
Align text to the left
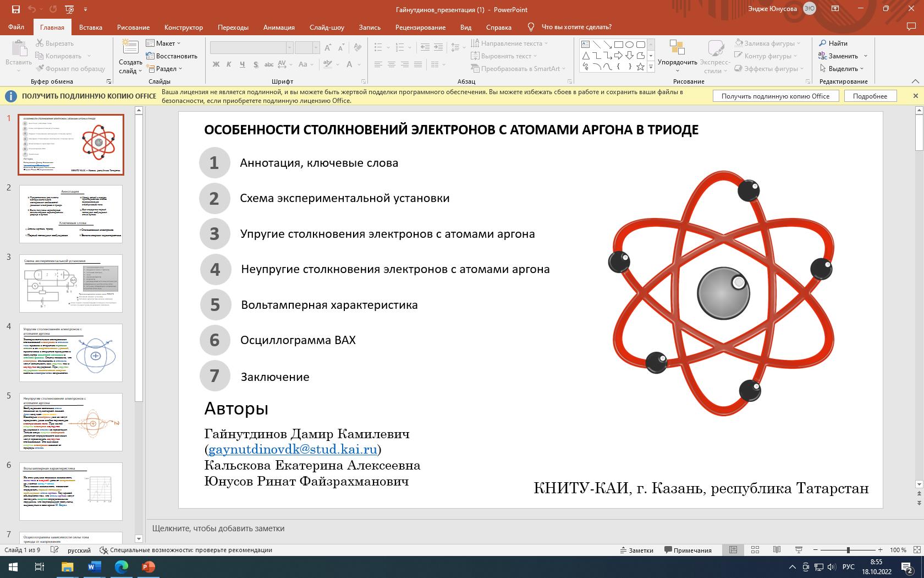pyautogui.click(x=378, y=64)
